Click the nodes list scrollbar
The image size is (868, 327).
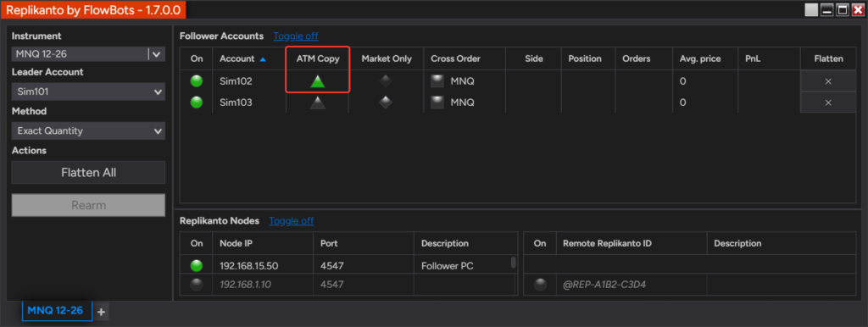[513, 263]
